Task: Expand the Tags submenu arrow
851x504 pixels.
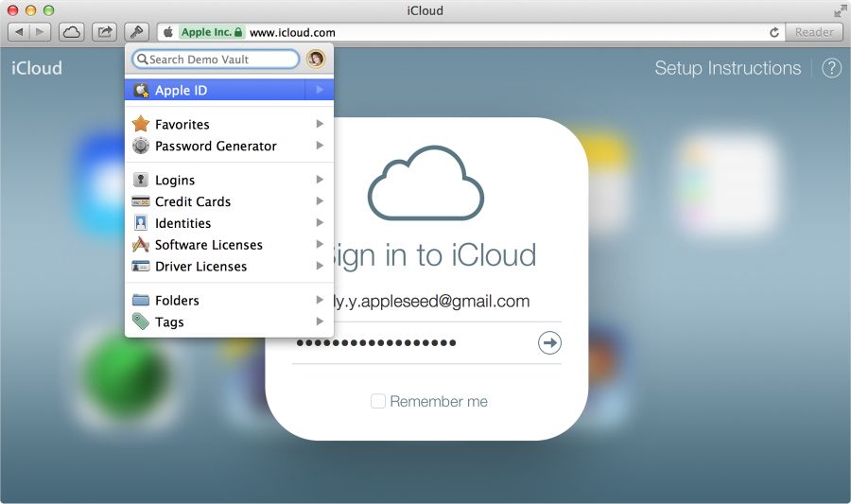Action: (320, 322)
